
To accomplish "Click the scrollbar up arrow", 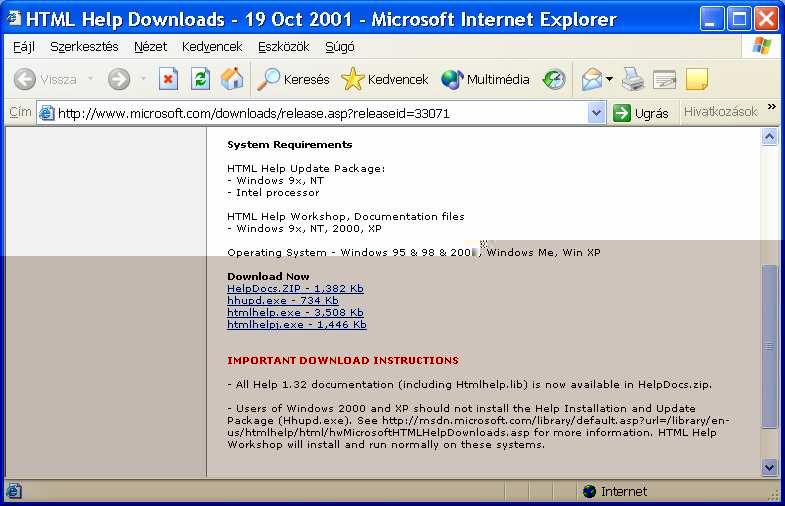I will (769, 137).
